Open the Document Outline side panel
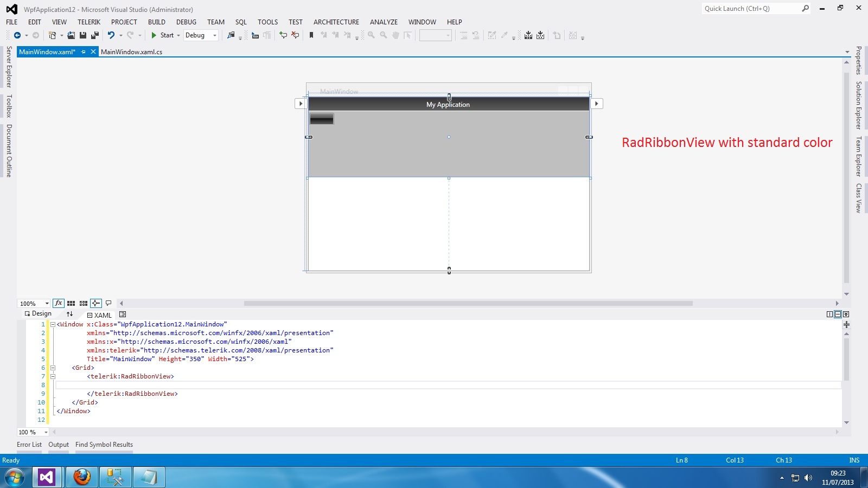This screenshot has width=868, height=488. click(9, 151)
